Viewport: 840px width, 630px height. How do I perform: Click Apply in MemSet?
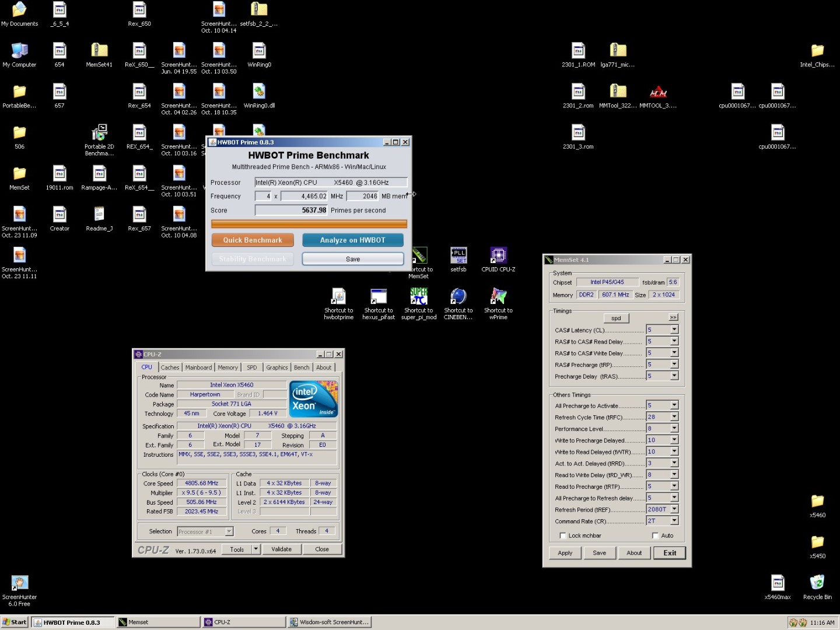(x=565, y=553)
